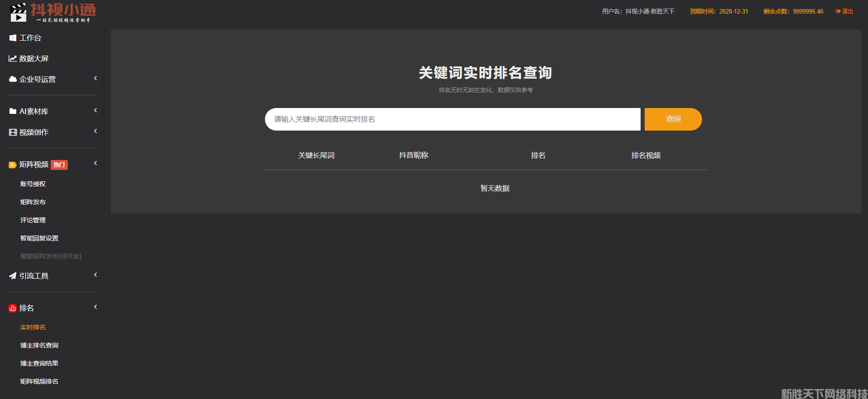Click the 数据大屏 chart icon
The height and width of the screenshot is (399, 868).
[x=13, y=59]
